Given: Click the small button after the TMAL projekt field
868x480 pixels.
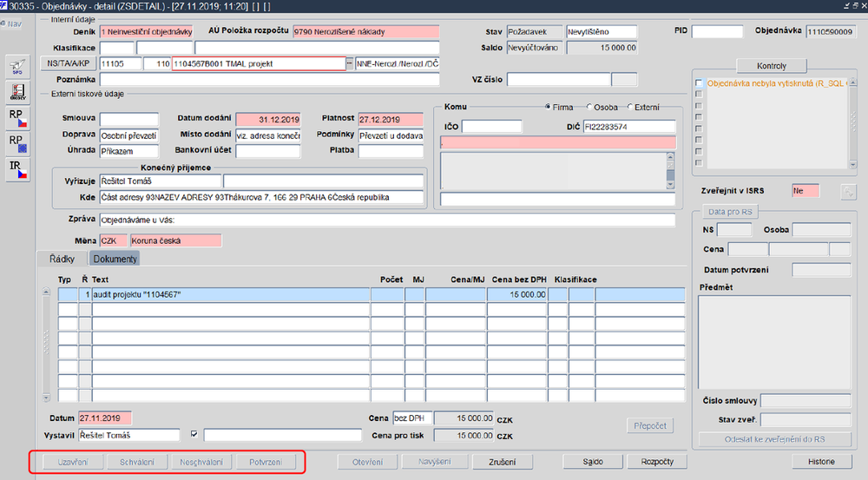Looking at the screenshot, I should [349, 63].
